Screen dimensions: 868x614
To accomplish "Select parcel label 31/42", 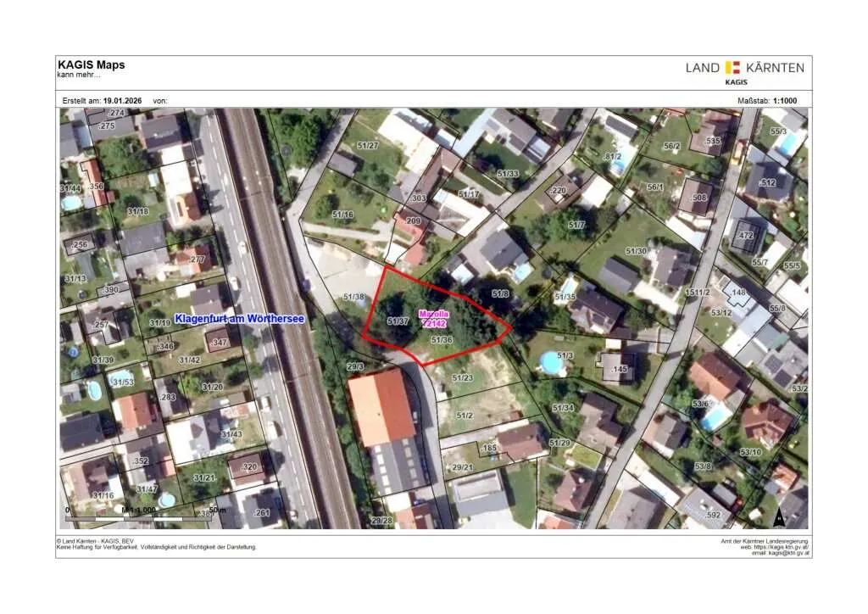I will tap(189, 360).
